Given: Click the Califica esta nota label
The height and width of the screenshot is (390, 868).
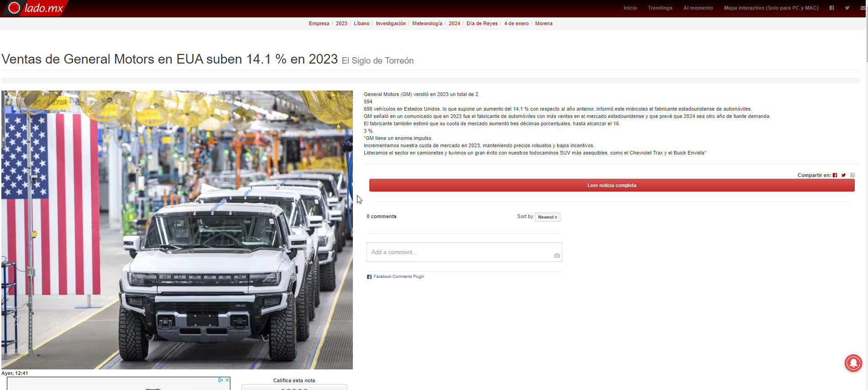Looking at the screenshot, I should pos(294,380).
